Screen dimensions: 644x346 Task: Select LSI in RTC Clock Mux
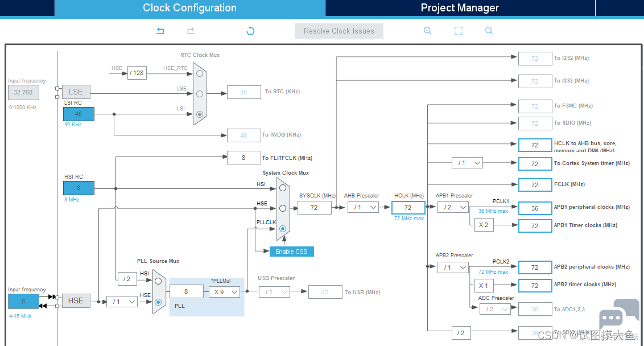[200, 114]
